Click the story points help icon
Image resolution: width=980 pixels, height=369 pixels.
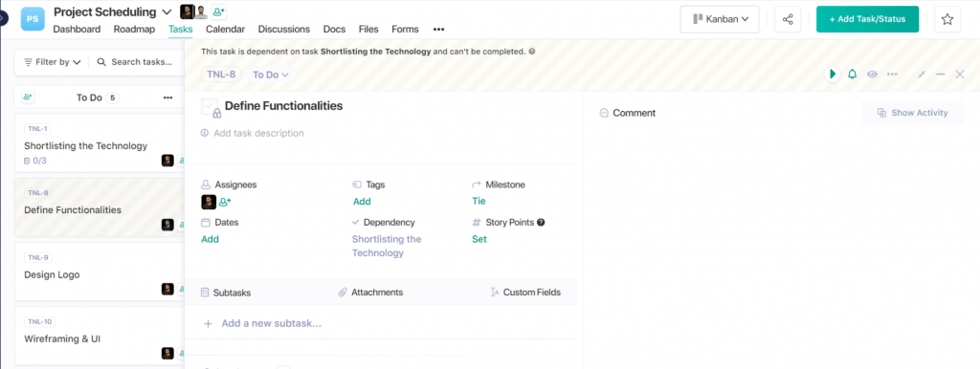[x=541, y=223]
